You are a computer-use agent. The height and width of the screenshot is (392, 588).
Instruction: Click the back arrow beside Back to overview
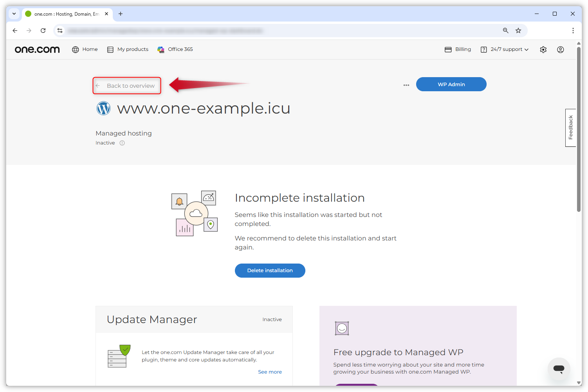click(98, 85)
